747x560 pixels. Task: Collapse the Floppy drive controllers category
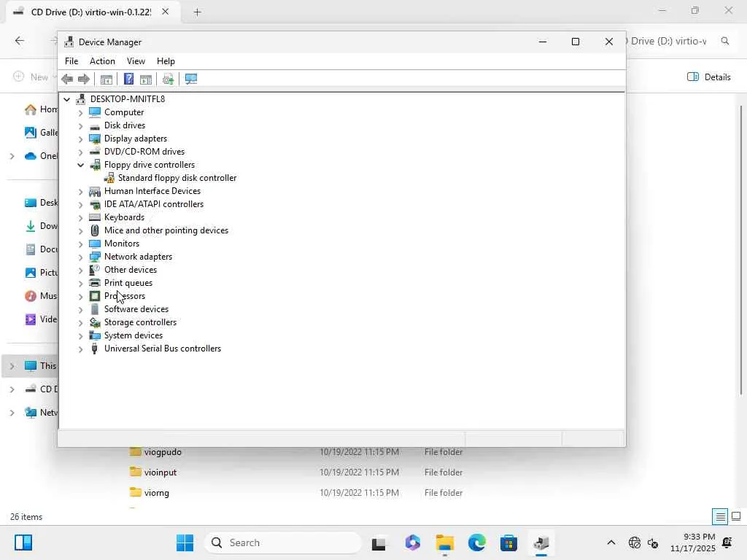coord(80,166)
